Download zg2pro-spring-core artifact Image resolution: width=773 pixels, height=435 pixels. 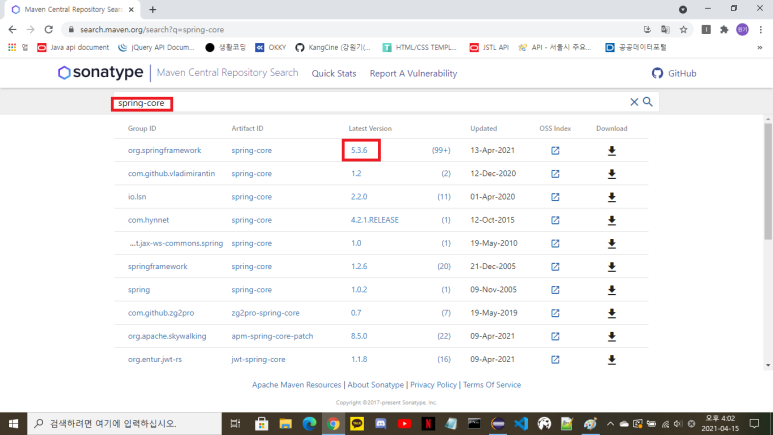611,313
